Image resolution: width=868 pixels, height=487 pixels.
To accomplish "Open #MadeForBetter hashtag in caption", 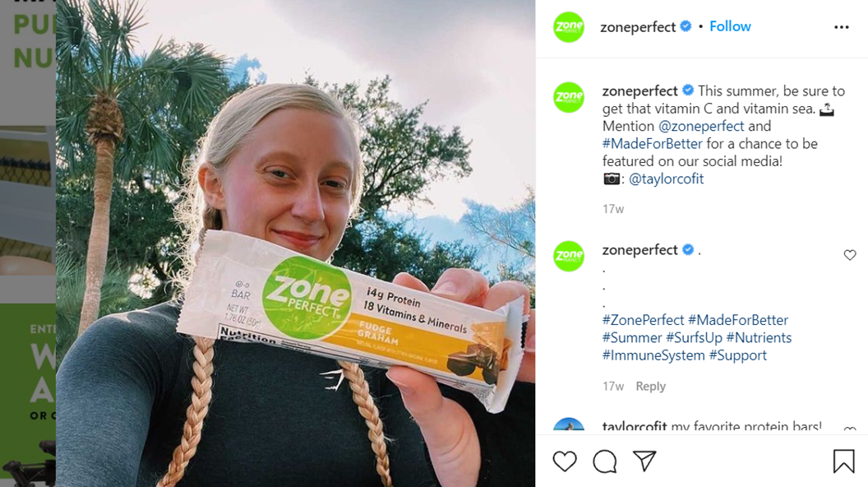I will tap(652, 144).
